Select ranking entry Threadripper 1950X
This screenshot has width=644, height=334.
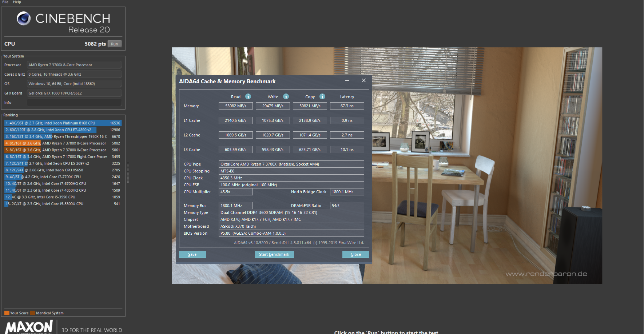(63, 136)
